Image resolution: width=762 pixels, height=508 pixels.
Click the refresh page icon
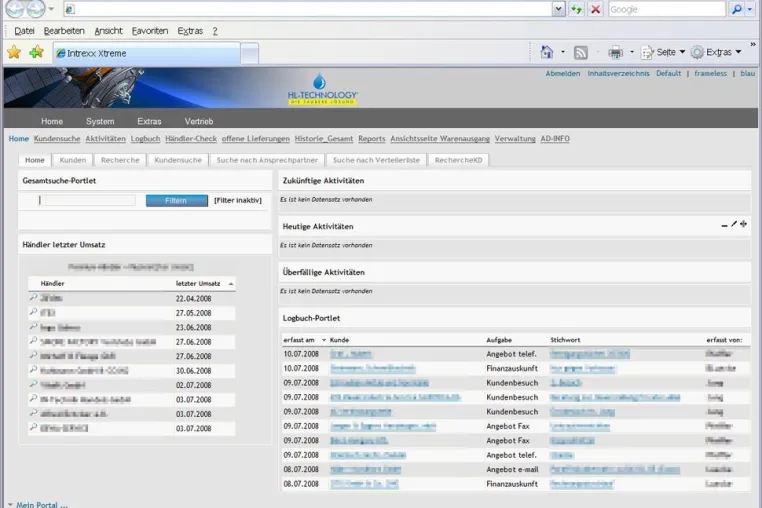point(577,9)
